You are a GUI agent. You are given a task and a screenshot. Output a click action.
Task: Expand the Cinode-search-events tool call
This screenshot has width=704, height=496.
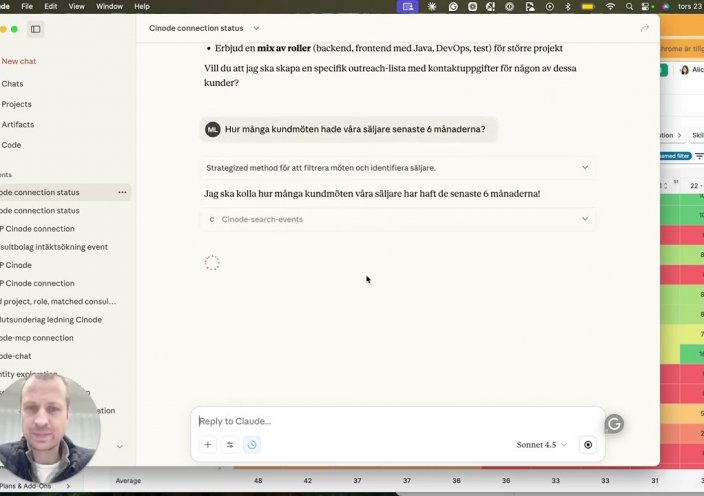[584, 219]
